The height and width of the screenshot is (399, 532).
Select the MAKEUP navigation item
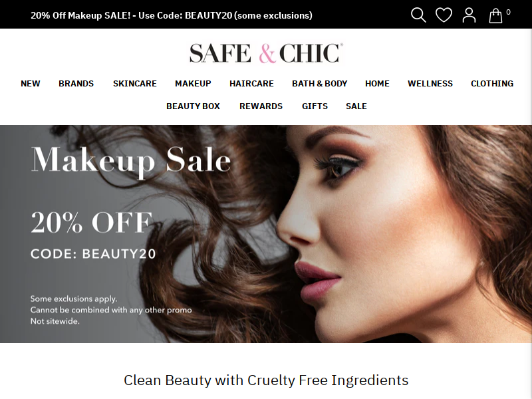[x=193, y=84]
